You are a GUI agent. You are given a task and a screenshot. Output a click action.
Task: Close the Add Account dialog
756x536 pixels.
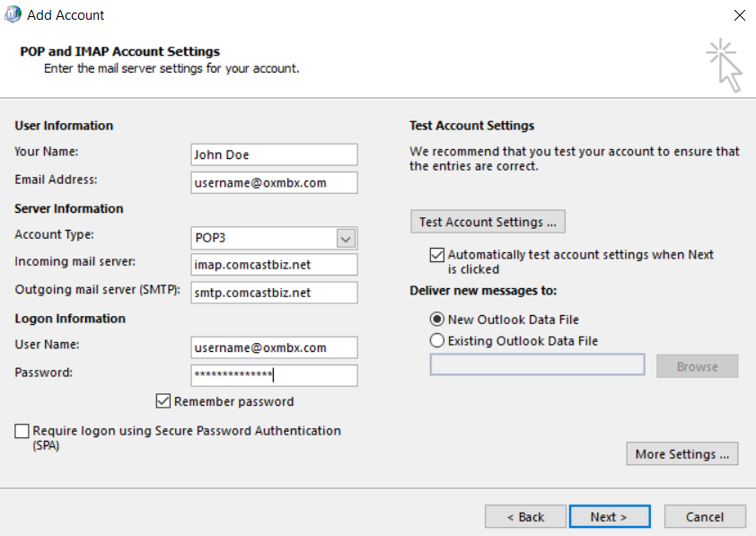click(x=739, y=14)
